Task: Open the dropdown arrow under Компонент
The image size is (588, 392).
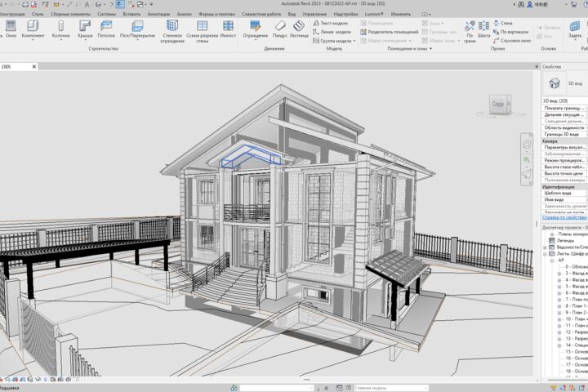Action: (33, 40)
